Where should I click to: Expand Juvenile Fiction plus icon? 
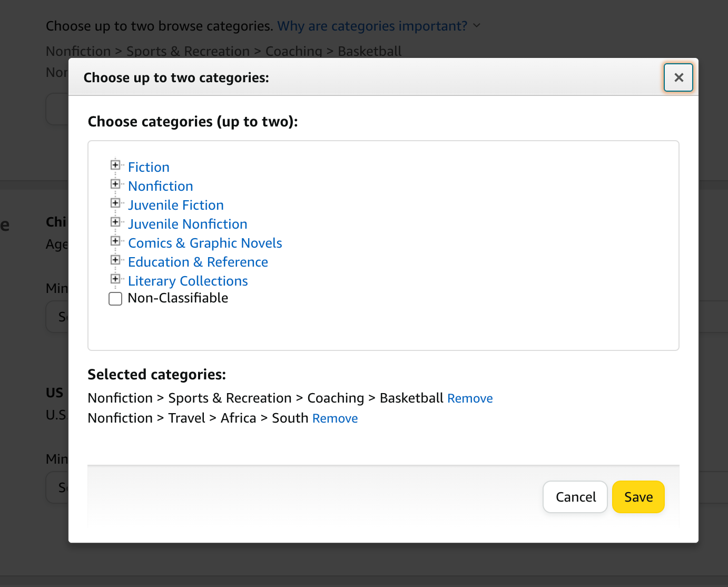point(115,203)
